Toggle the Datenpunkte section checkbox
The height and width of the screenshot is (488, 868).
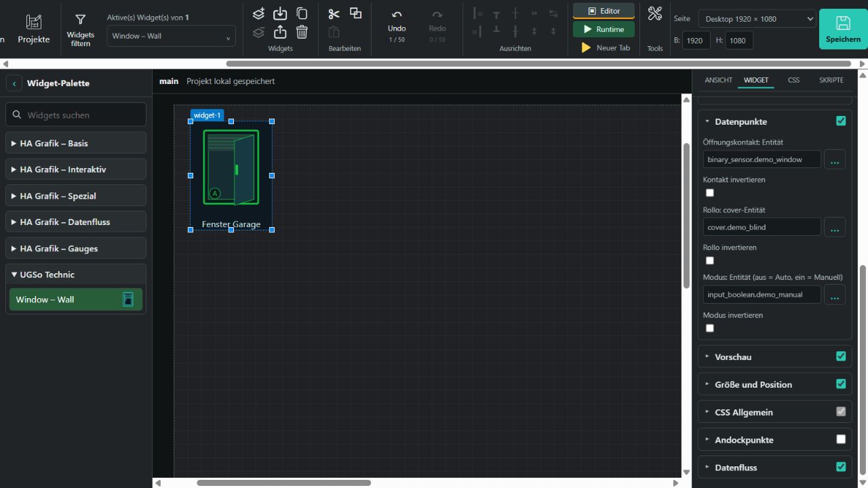[x=841, y=121]
